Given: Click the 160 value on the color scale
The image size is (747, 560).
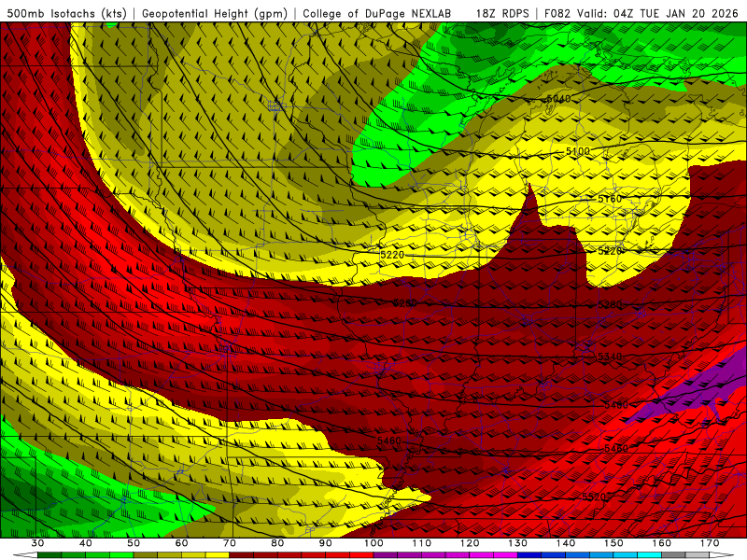Looking at the screenshot, I should pos(662,543).
